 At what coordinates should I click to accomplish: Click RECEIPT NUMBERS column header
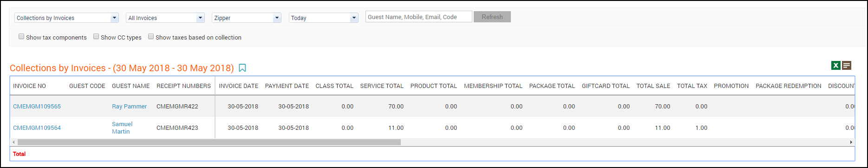pos(183,86)
